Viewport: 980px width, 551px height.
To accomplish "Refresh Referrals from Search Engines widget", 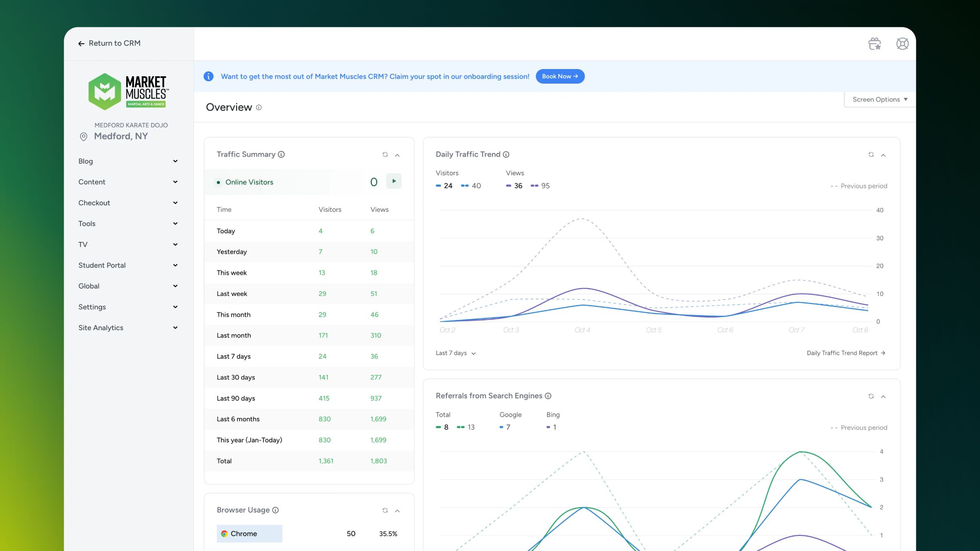I will (871, 396).
